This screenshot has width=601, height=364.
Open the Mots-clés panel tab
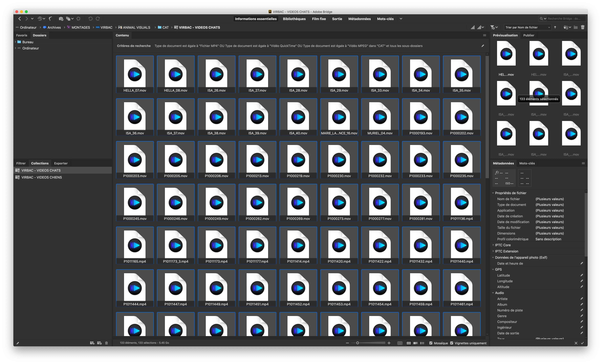pos(527,163)
